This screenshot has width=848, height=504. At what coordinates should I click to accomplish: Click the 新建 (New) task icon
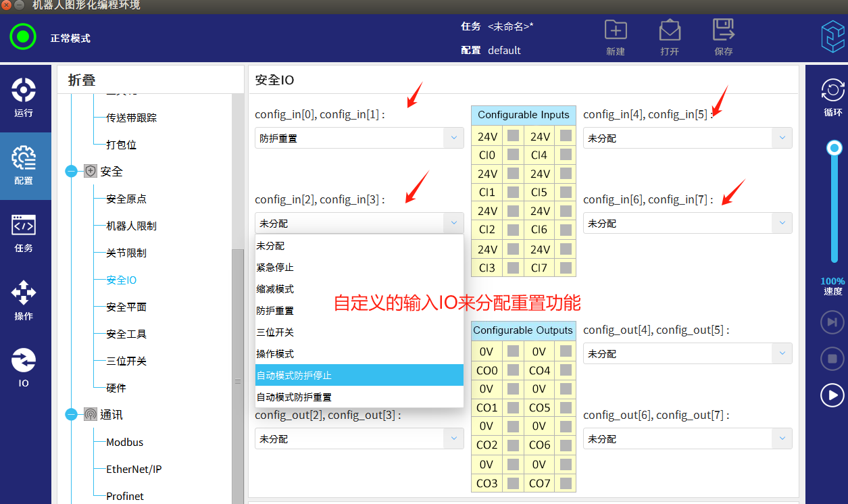(616, 31)
